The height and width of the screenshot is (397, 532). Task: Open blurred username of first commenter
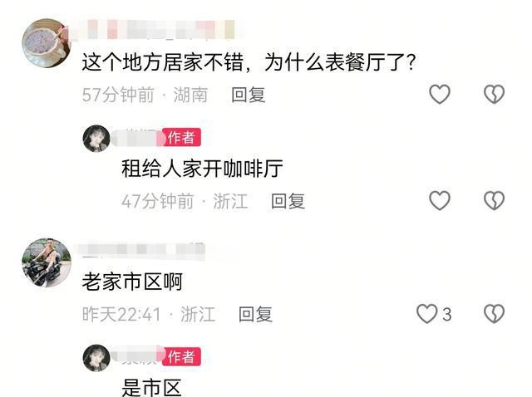[x=155, y=30]
